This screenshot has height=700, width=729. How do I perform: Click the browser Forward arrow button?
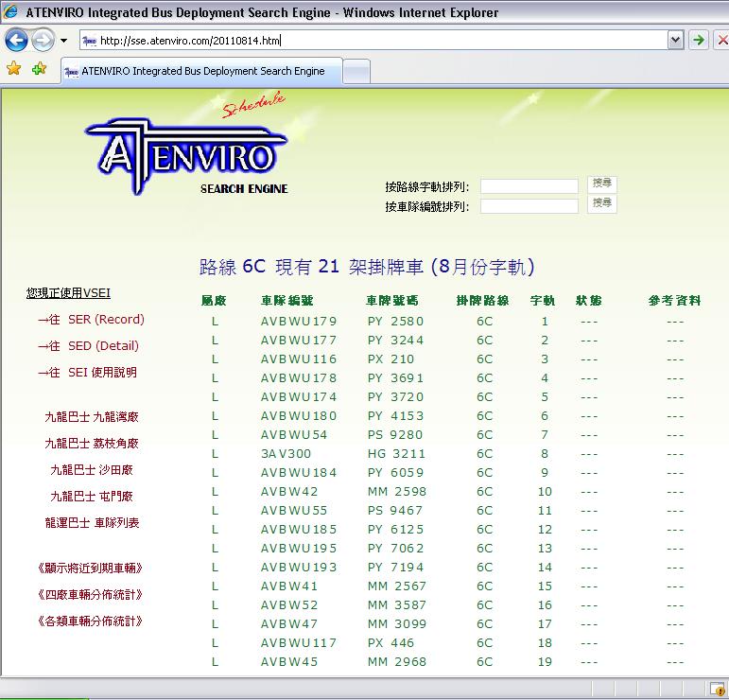click(x=43, y=41)
